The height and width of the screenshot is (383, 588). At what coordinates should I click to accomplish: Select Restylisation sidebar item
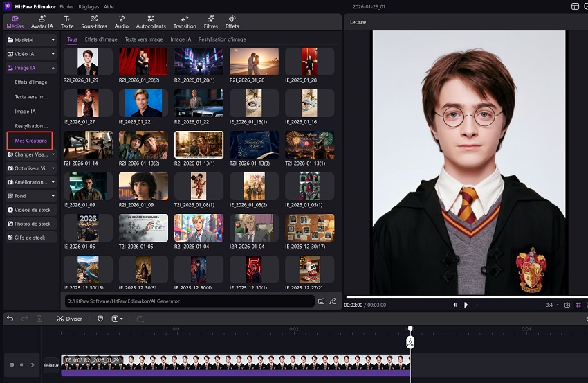31,126
